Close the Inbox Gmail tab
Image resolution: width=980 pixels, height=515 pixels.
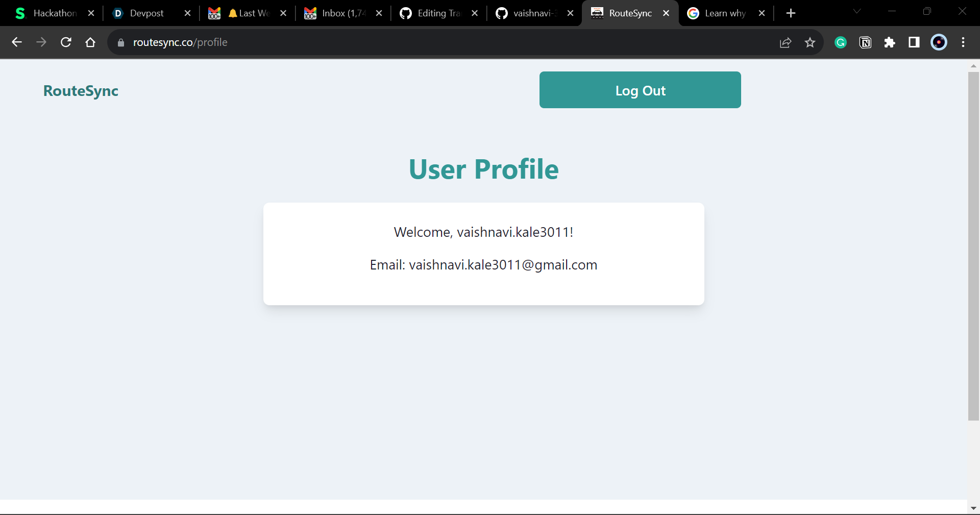tap(379, 13)
